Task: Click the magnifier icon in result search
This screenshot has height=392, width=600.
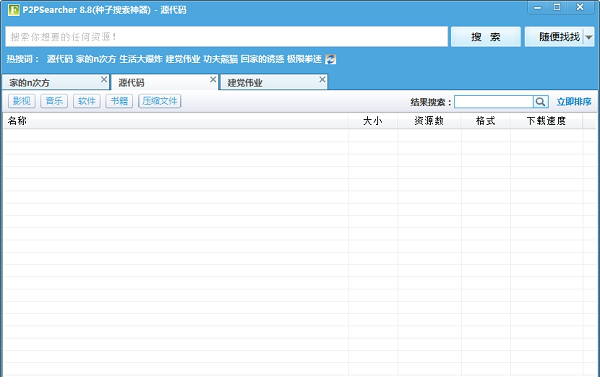Action: (x=541, y=102)
